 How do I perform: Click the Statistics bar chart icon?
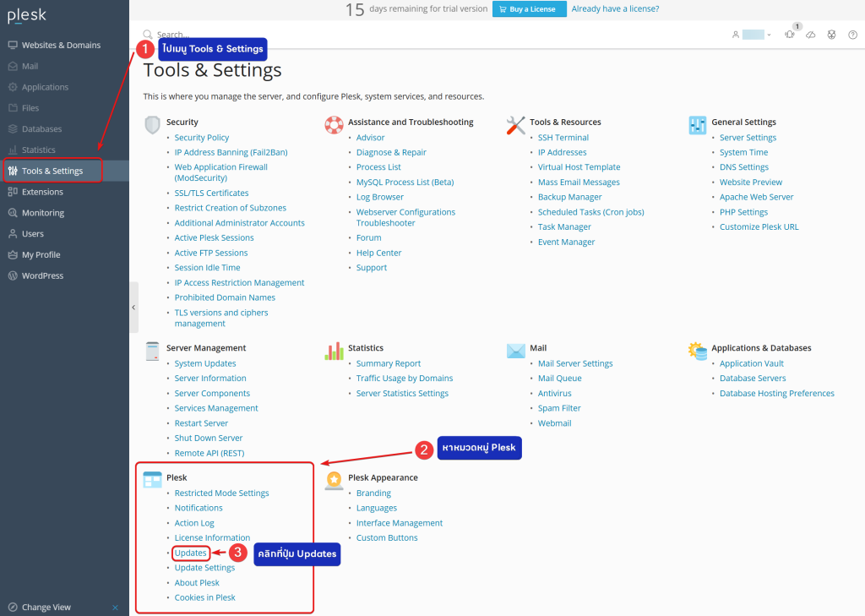coord(334,351)
